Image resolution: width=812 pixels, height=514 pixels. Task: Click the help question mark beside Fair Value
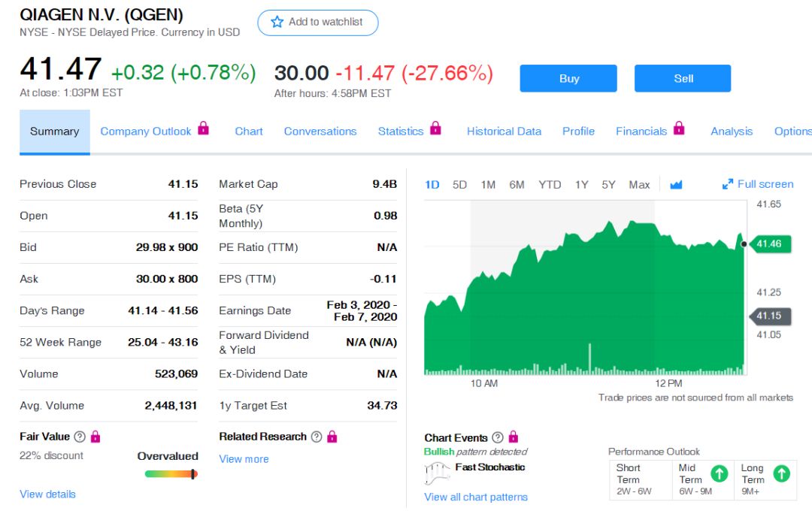pos(80,437)
